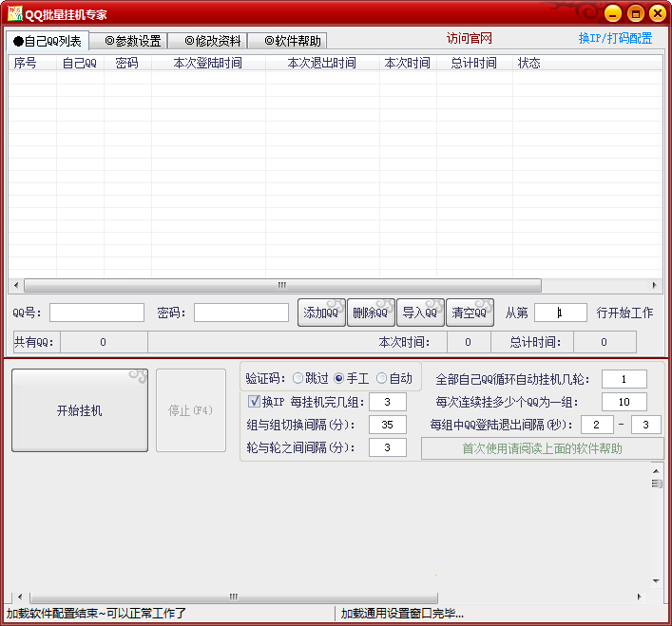Click 清空QQ to clear list
This screenshot has width=672, height=626.
tap(470, 313)
